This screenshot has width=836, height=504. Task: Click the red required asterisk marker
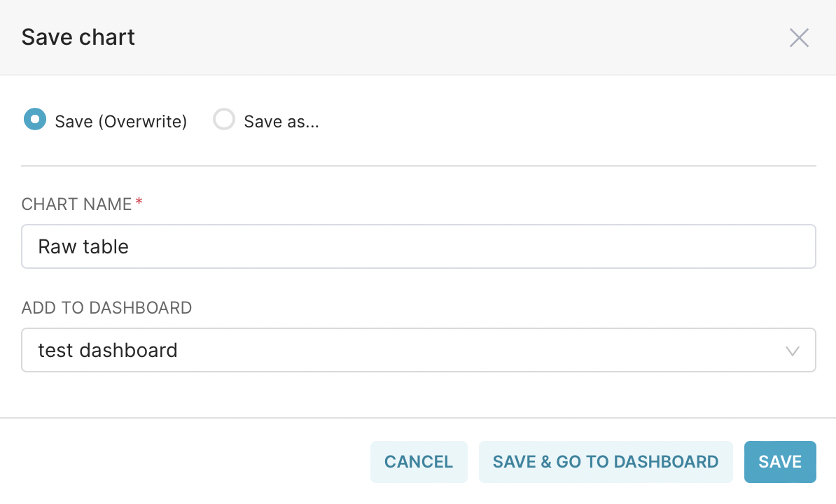[139, 202]
